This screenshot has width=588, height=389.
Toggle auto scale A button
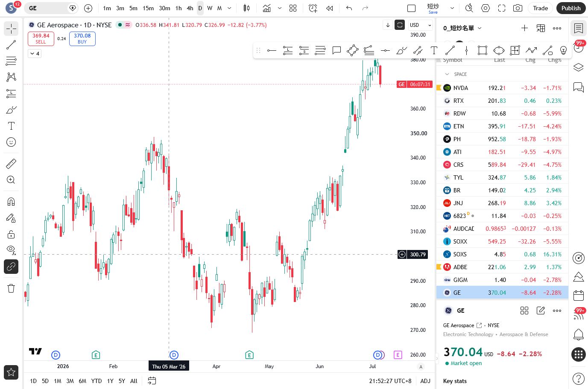(421, 367)
